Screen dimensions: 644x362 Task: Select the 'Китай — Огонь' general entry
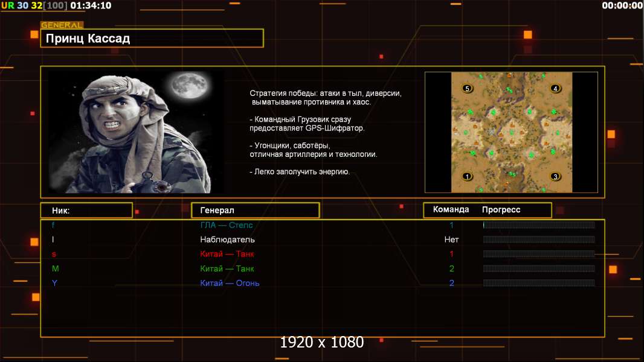pyautogui.click(x=230, y=283)
